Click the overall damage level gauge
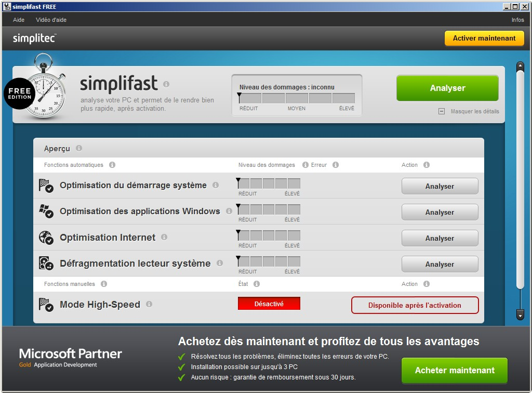The width and height of the screenshot is (532, 393). tap(297, 98)
